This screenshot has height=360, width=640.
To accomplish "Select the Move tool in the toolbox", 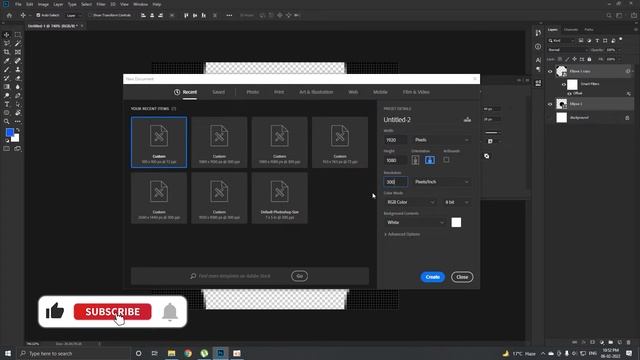I will tap(7, 35).
